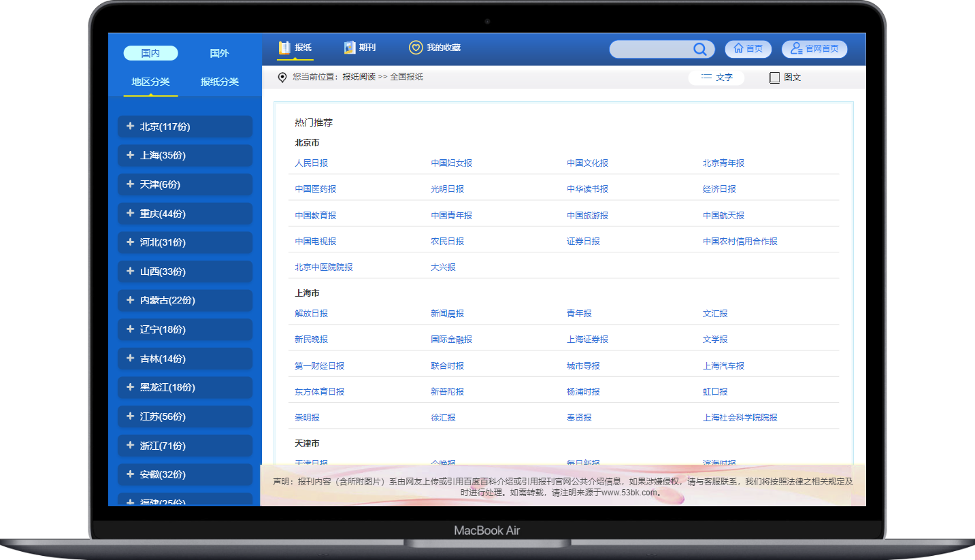The height and width of the screenshot is (560, 975).
Task: Open 上海汽车报 link
Action: [x=723, y=366]
